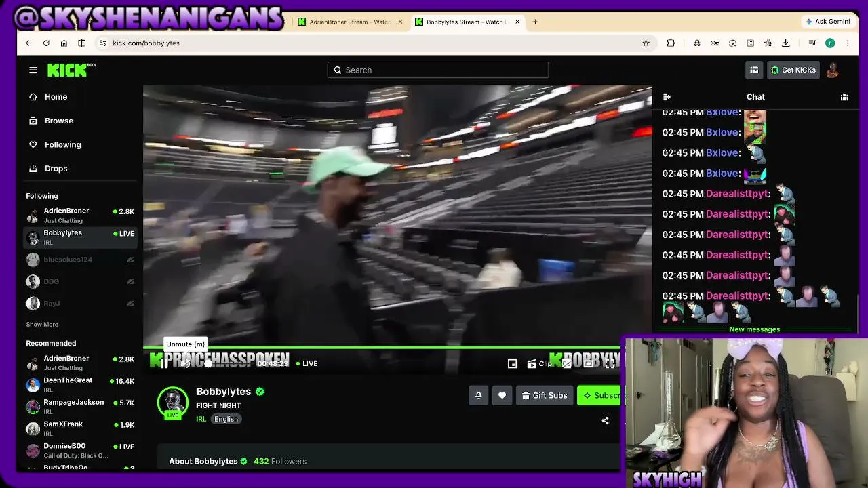Open Drops in the sidebar
Screen dimensions: 868x488
click(x=56, y=168)
